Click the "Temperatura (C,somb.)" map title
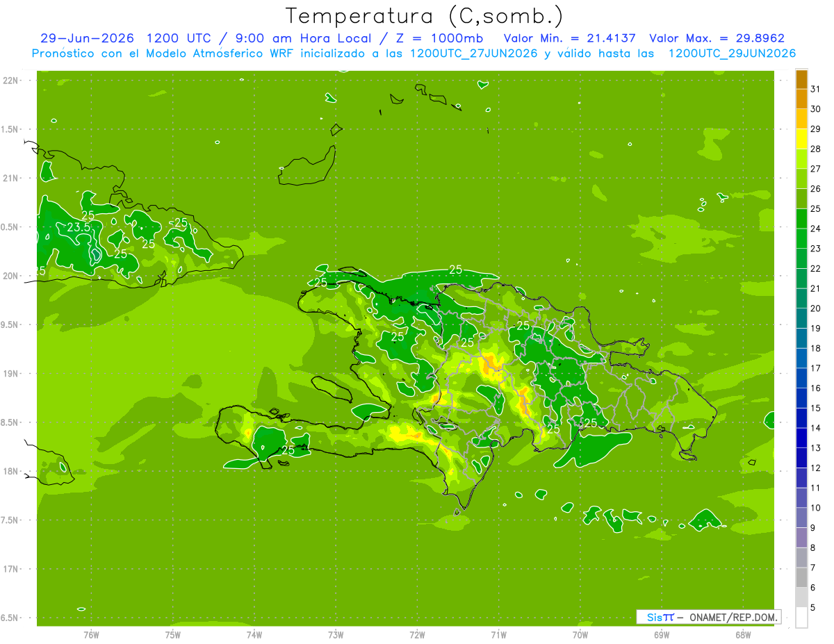 425,16
